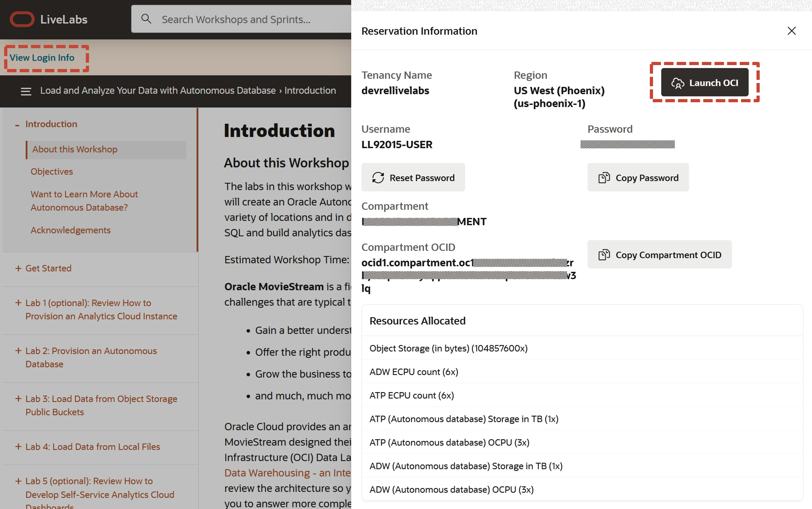Type in Search Workshops and Sprints field

tap(249, 19)
